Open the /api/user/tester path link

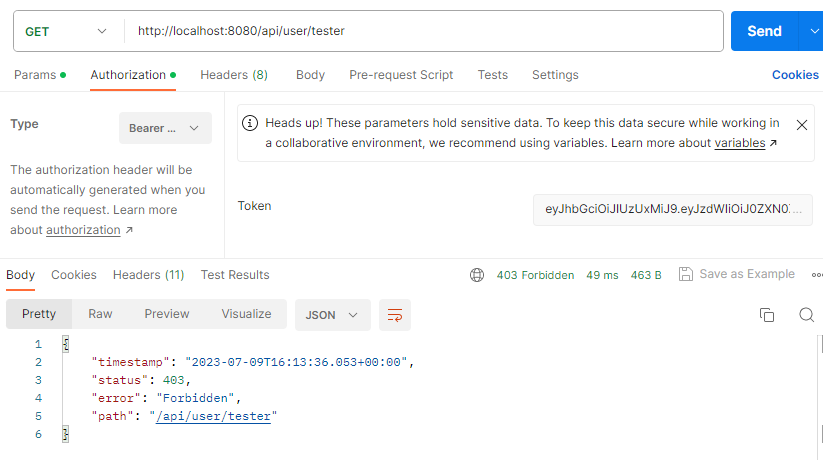tap(213, 416)
